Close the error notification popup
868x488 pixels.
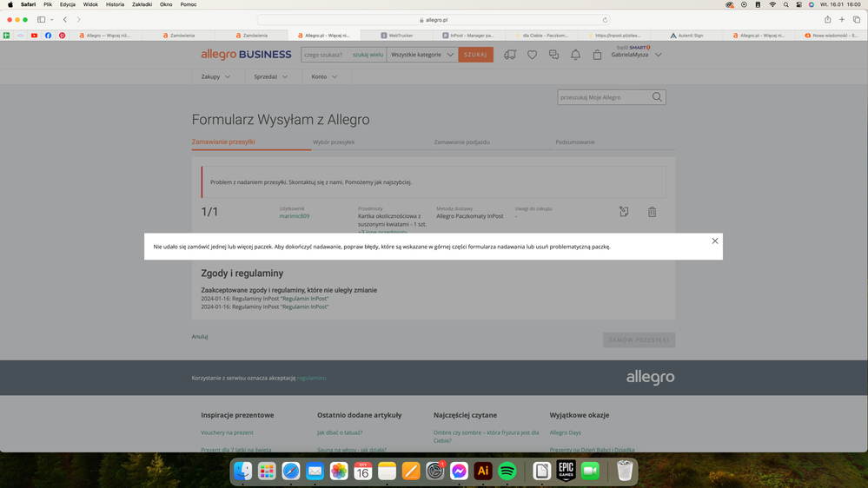tap(715, 241)
